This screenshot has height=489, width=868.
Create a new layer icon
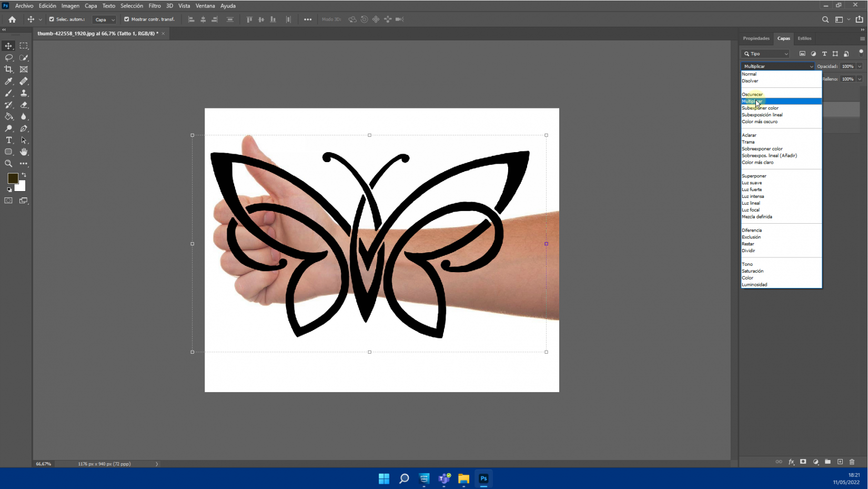840,462
